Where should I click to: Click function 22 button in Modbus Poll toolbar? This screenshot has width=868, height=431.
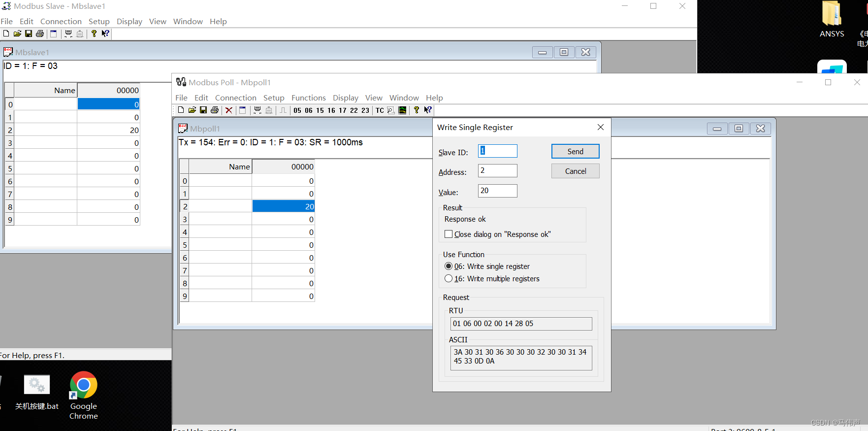pos(354,110)
